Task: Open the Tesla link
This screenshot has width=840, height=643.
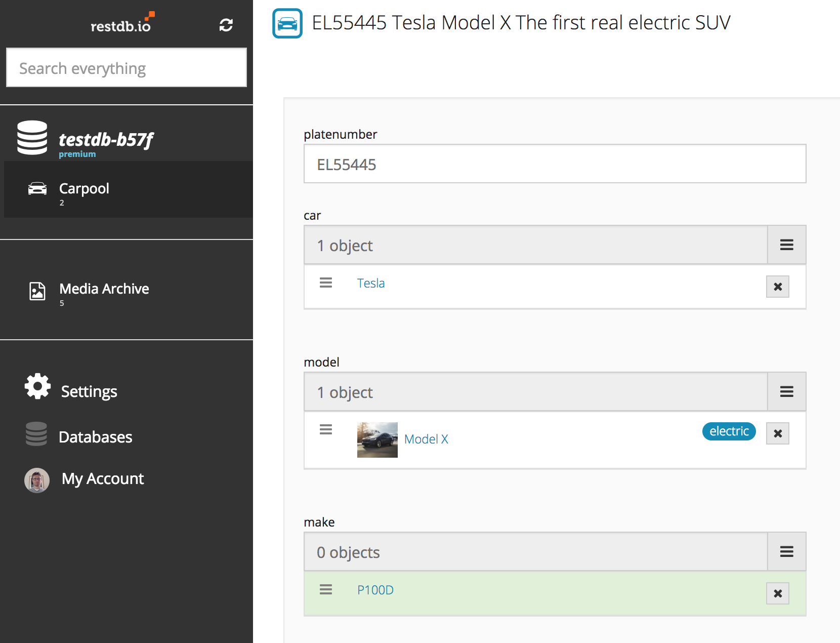Action: point(371,283)
